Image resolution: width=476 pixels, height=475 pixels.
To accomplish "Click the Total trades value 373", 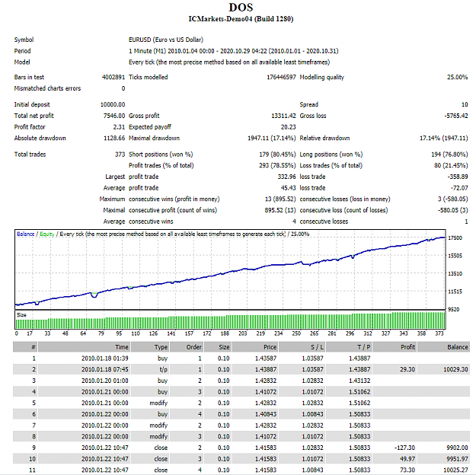I will click(120, 155).
